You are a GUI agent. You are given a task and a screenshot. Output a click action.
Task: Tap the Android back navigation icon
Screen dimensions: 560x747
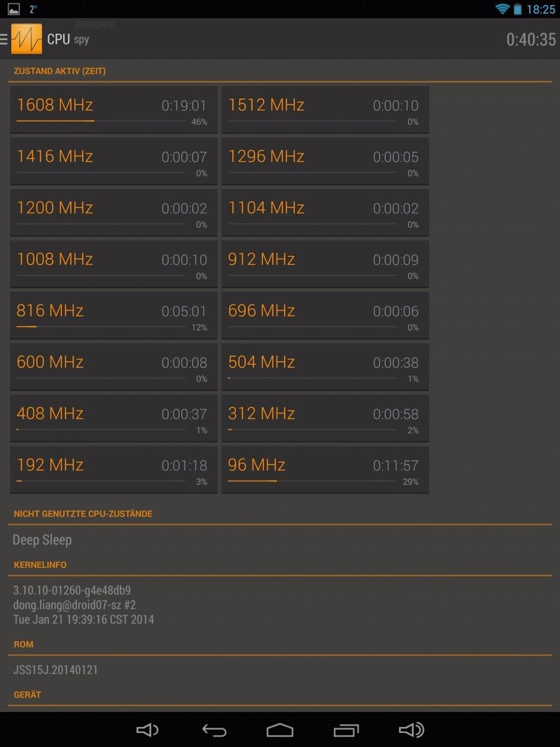click(x=214, y=730)
